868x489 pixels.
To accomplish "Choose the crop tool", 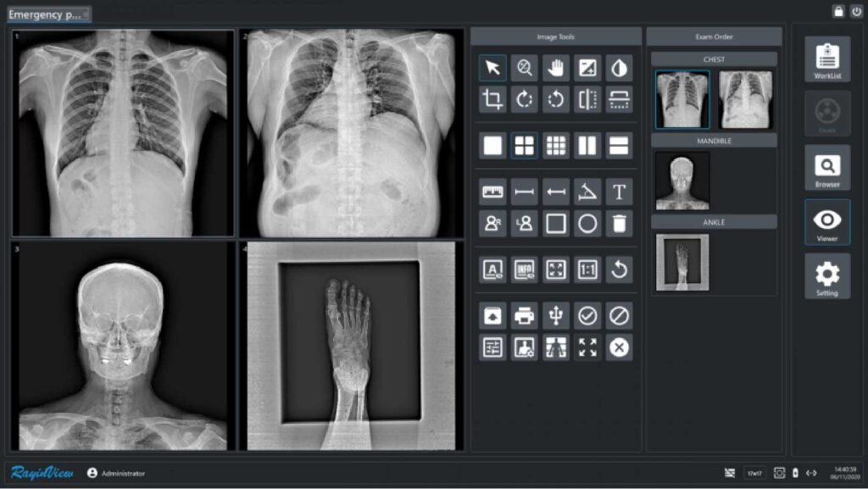I will coord(492,99).
